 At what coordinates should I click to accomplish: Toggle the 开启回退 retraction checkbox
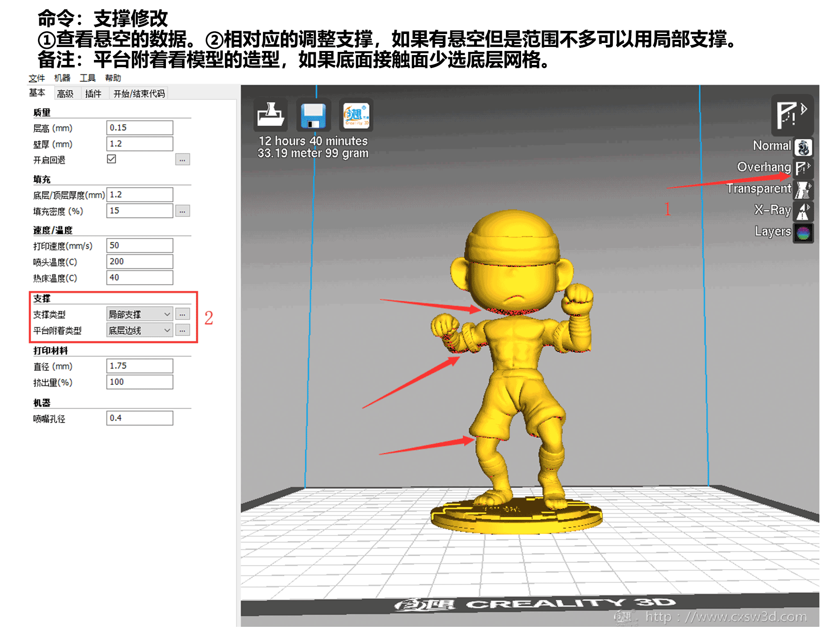click(x=111, y=159)
